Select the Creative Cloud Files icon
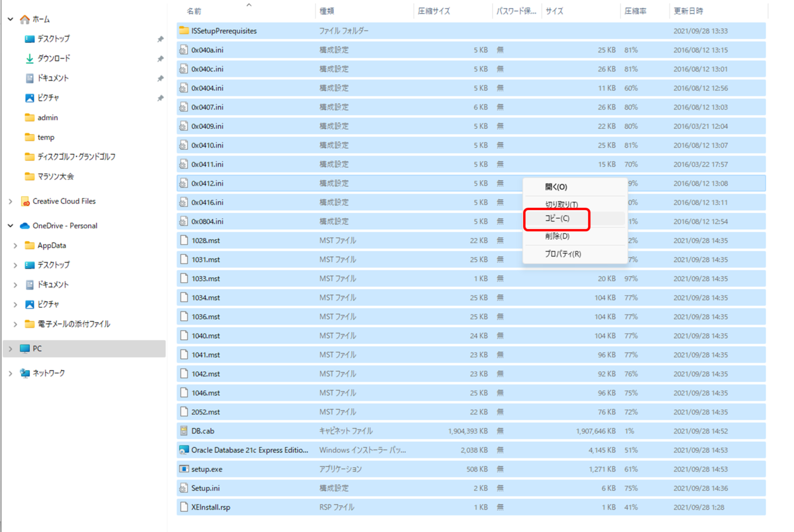This screenshot has width=794, height=532. coord(25,201)
